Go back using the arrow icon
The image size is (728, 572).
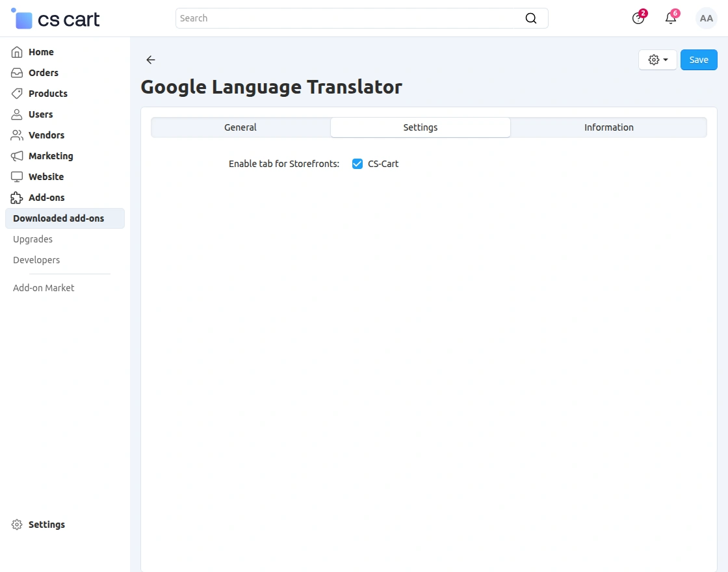151,60
